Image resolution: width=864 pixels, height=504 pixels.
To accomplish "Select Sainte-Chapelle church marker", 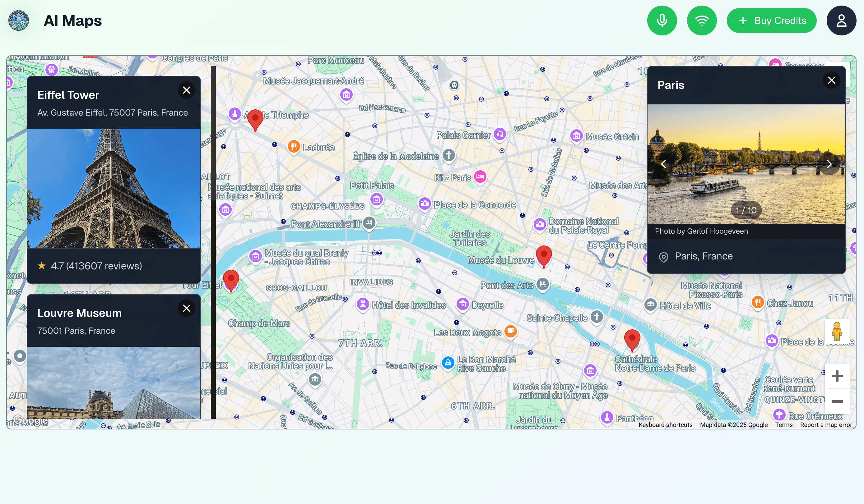I will [597, 317].
